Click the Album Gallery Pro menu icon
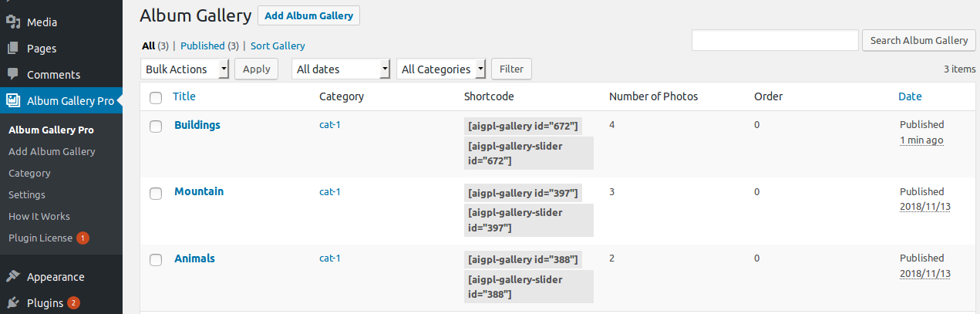 coord(13,101)
